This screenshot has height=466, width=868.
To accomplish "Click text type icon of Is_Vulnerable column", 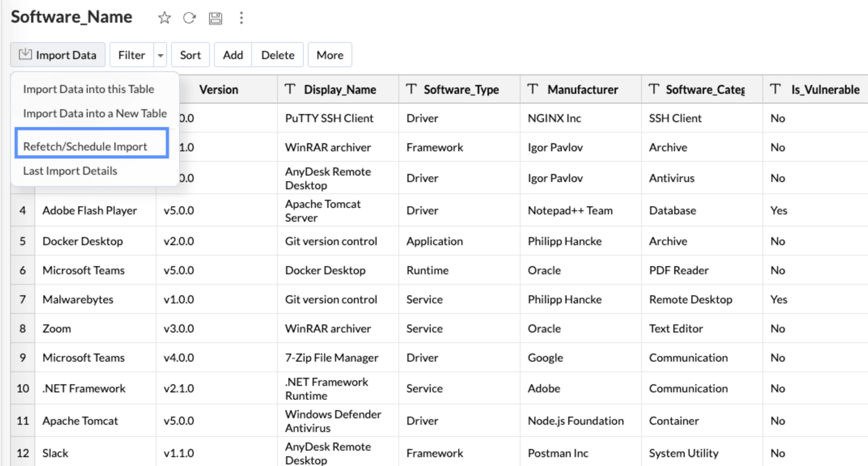I will (x=775, y=89).
